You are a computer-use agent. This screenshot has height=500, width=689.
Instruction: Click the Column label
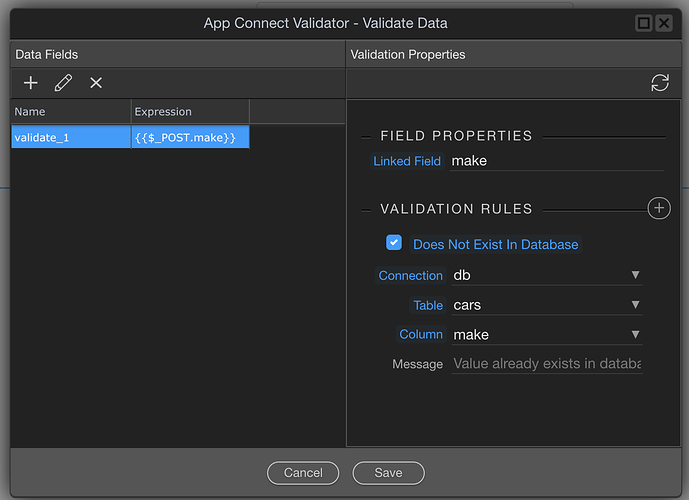pyautogui.click(x=421, y=334)
